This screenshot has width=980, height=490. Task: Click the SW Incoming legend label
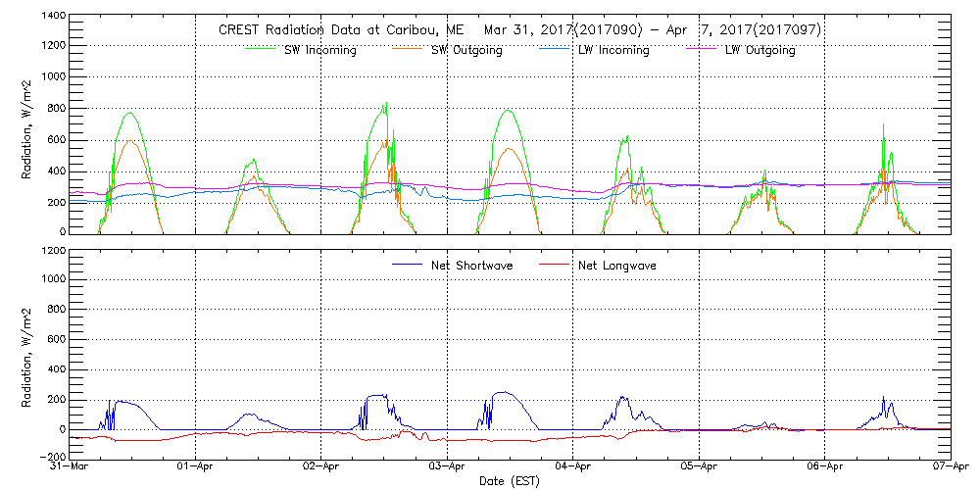tap(320, 51)
